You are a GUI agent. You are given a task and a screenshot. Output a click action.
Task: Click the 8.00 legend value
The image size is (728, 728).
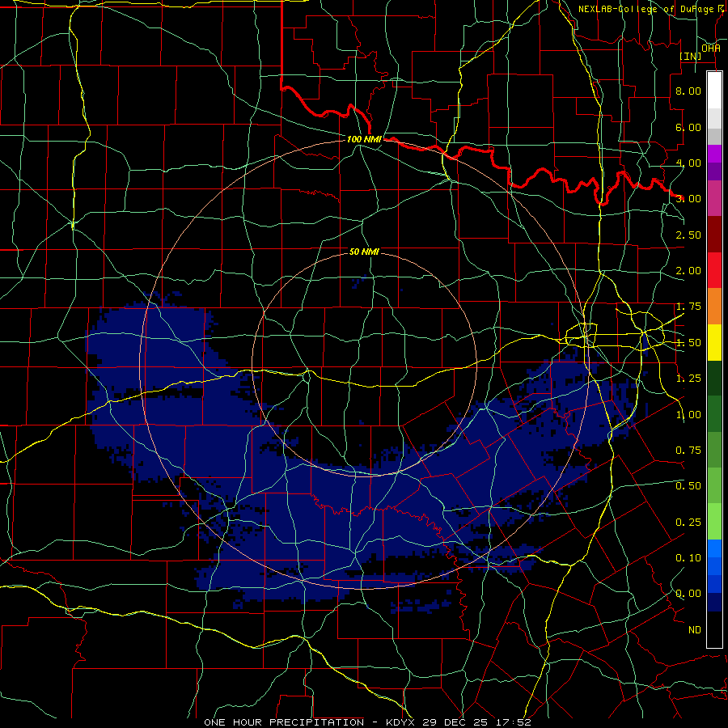point(688,91)
